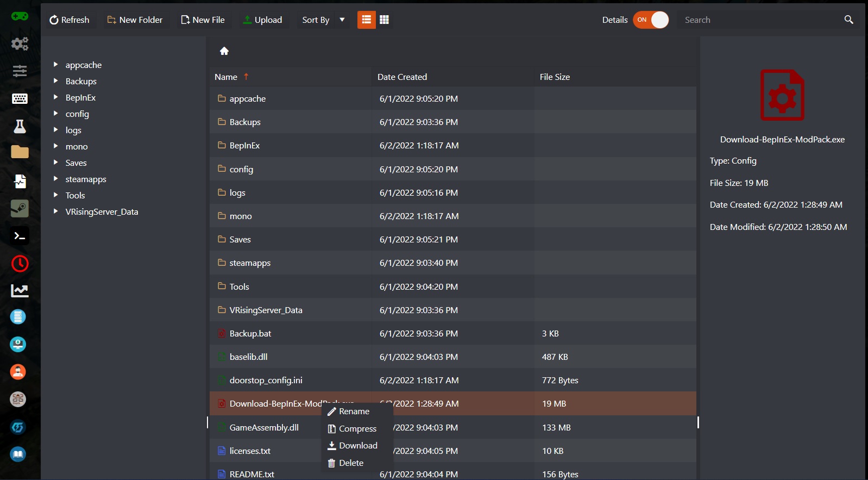Select Delete in the context menu

point(351,463)
